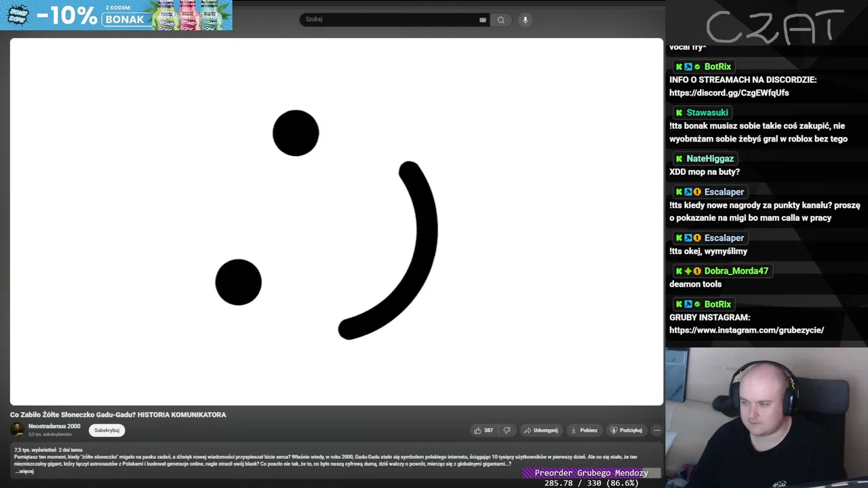Image resolution: width=868 pixels, height=488 pixels.
Task: Click the Neostradamus 2000 channel avatar
Action: (x=18, y=430)
